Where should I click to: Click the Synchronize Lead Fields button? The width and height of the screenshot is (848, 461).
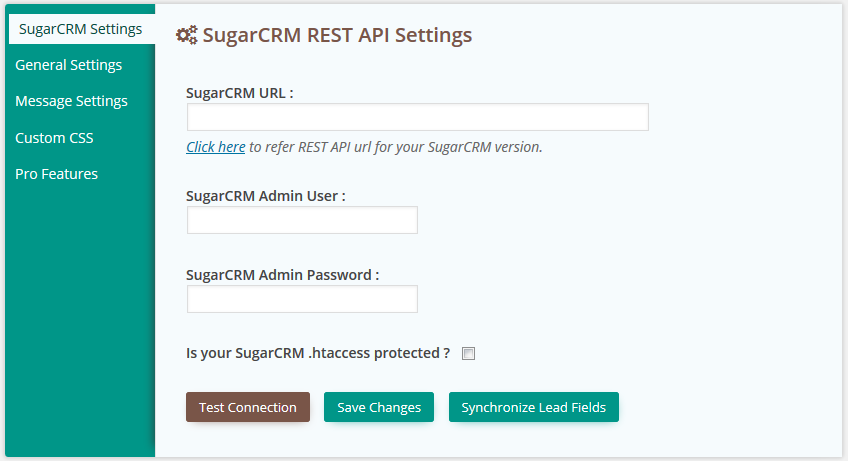534,407
